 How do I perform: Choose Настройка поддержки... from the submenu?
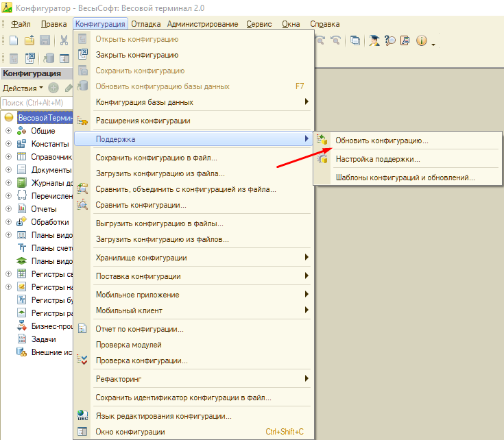[x=377, y=159]
